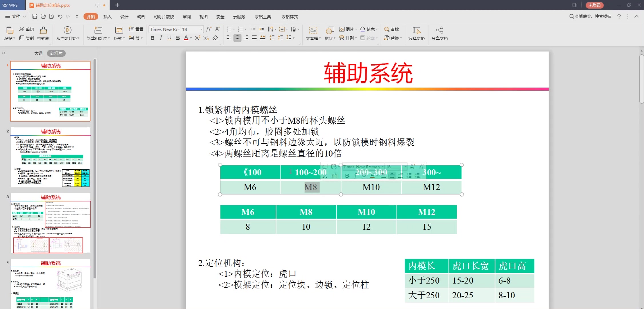The image size is (644, 309).
Task: Click the Save icon in quick toolbar
Action: [35, 16]
